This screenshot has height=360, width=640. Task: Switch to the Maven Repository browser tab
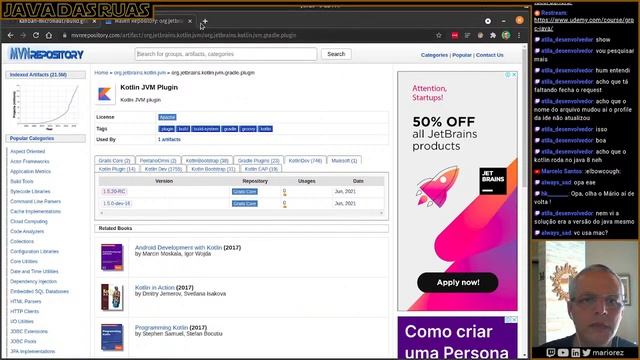click(x=149, y=21)
